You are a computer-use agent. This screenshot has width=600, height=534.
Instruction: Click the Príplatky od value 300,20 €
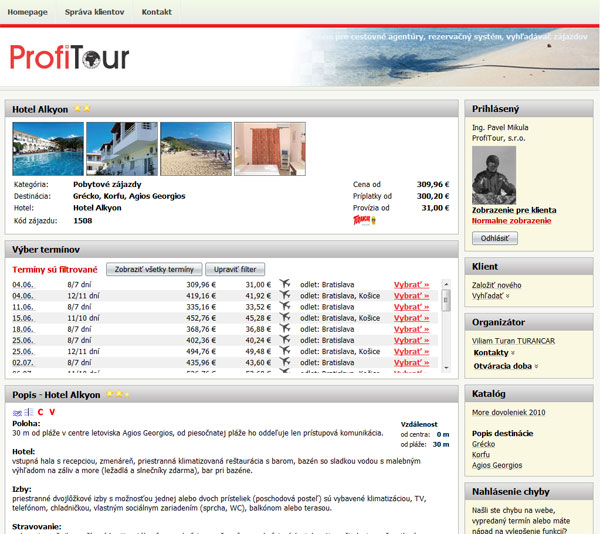433,196
